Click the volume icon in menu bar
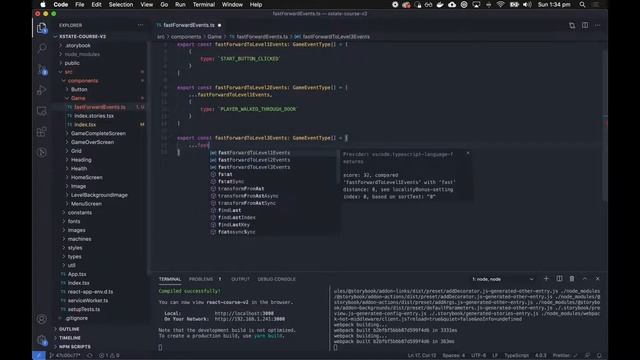Viewport: 640px width, 360px height. [527, 5]
